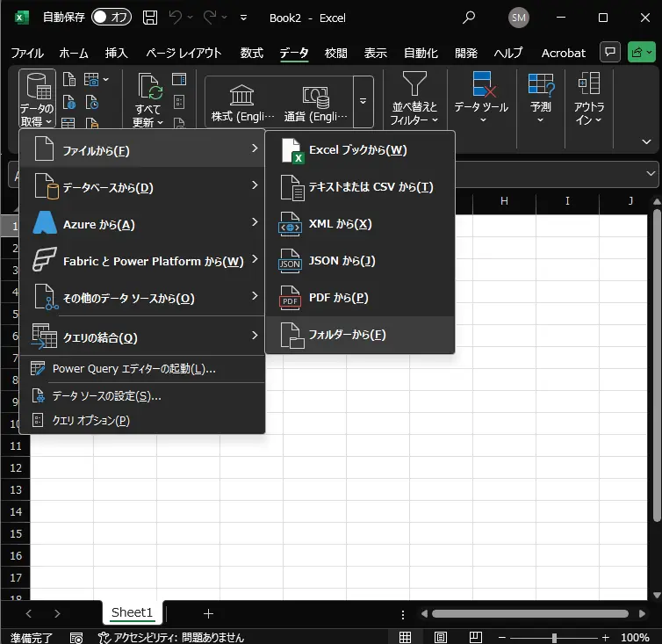
Task: Click the Page Break Preview icon in status bar
Action: 475,637
